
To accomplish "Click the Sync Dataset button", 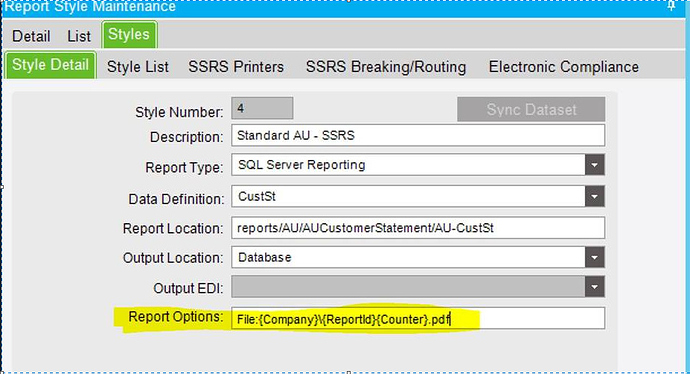I will [531, 110].
